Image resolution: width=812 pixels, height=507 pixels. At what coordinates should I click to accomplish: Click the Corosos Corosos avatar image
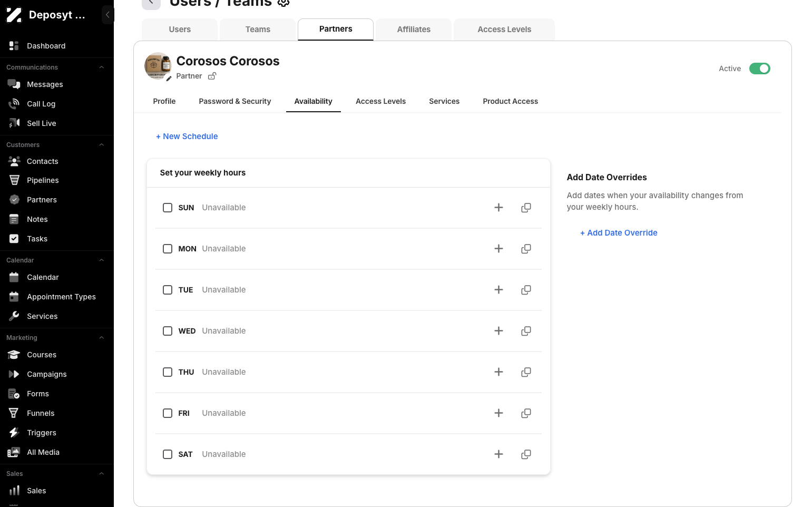tap(158, 66)
